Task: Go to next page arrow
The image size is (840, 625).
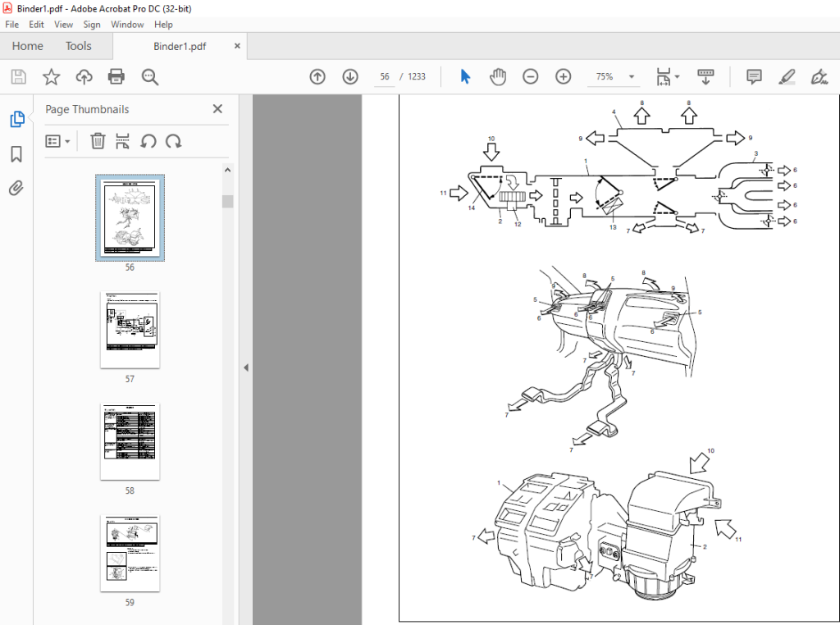Action: click(350, 76)
